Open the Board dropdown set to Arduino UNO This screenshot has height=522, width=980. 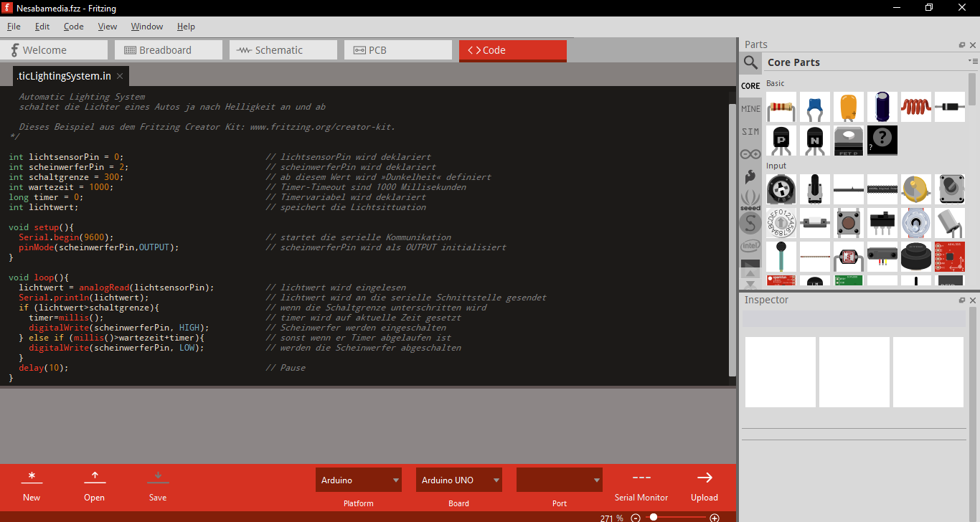(x=458, y=480)
